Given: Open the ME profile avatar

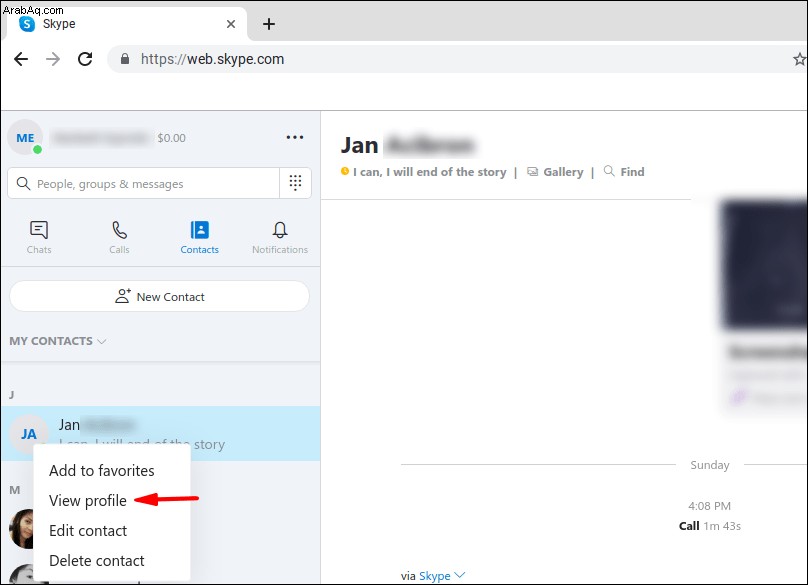Looking at the screenshot, I should click(x=25, y=138).
